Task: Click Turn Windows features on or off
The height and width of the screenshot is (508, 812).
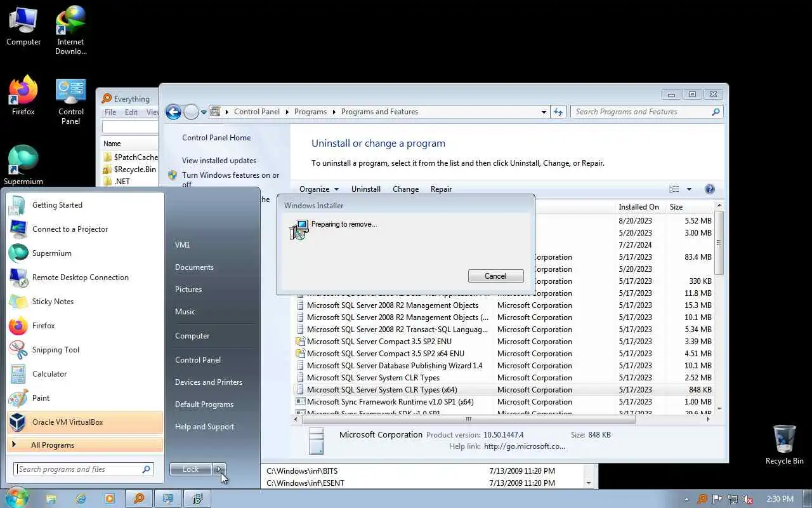Action: click(231, 180)
